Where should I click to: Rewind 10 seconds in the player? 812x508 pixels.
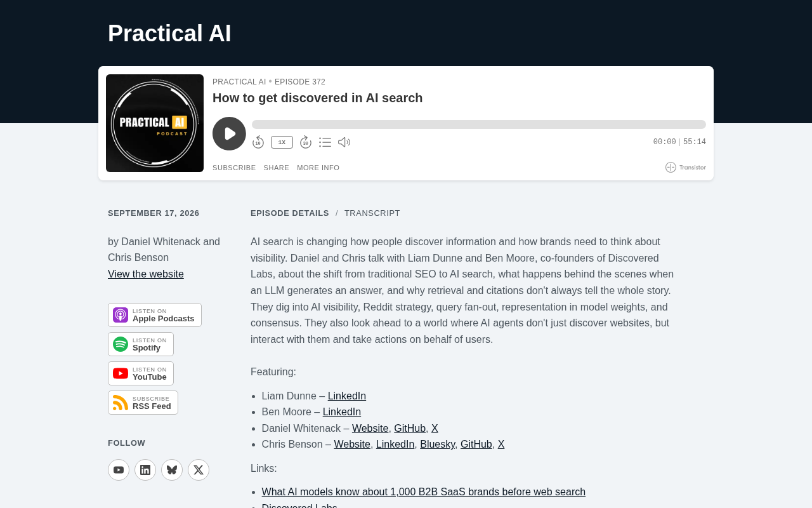[258, 142]
